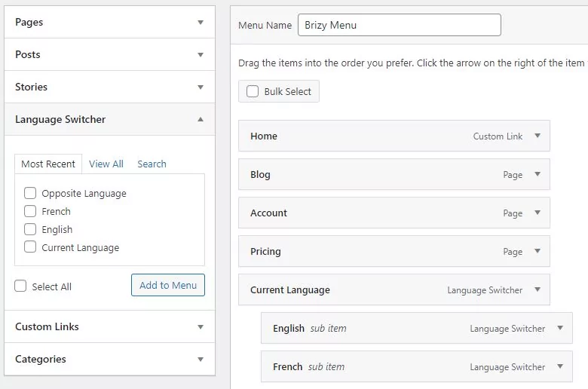The image size is (588, 389).
Task: Switch to the View All tab
Action: 106,164
